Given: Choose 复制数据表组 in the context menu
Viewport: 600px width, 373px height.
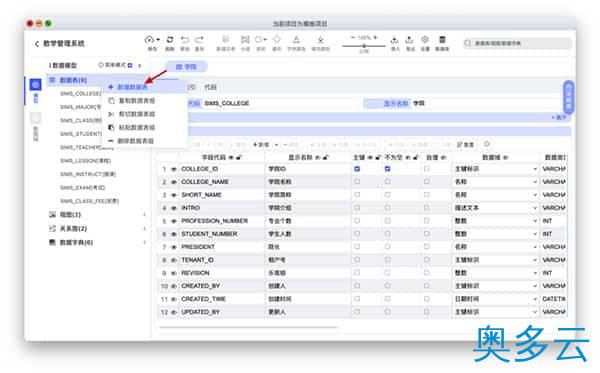Looking at the screenshot, I should [145, 101].
